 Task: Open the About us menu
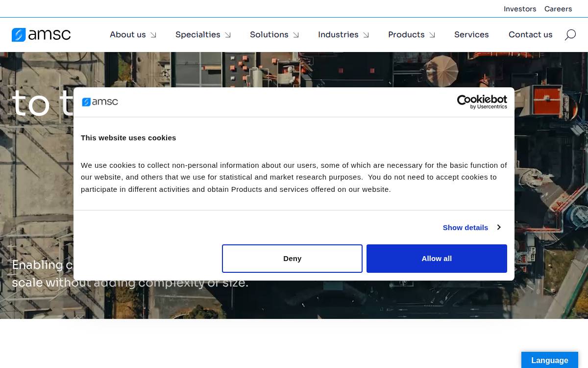128,34
